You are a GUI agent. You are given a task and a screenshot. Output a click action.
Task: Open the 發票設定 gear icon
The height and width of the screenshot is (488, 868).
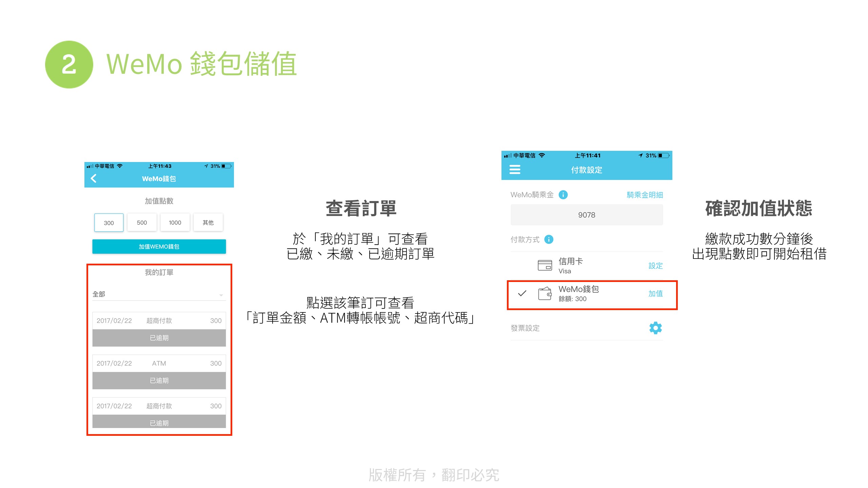pyautogui.click(x=655, y=328)
